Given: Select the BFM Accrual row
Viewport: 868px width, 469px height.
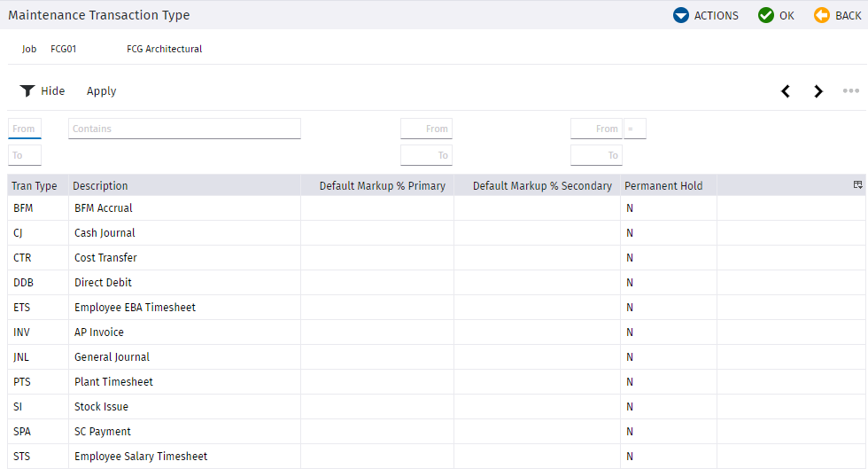Looking at the screenshot, I should click(436, 207).
